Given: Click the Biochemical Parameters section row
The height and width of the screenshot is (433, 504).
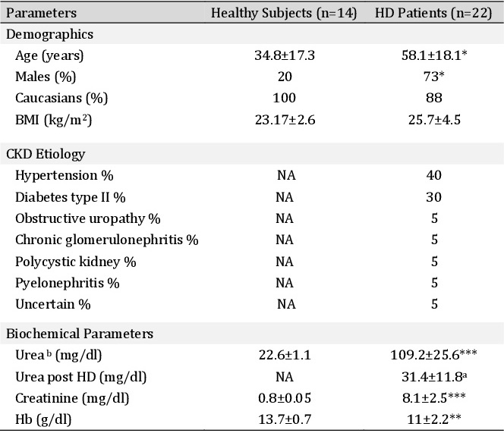Looking at the screenshot, I should (x=252, y=334).
